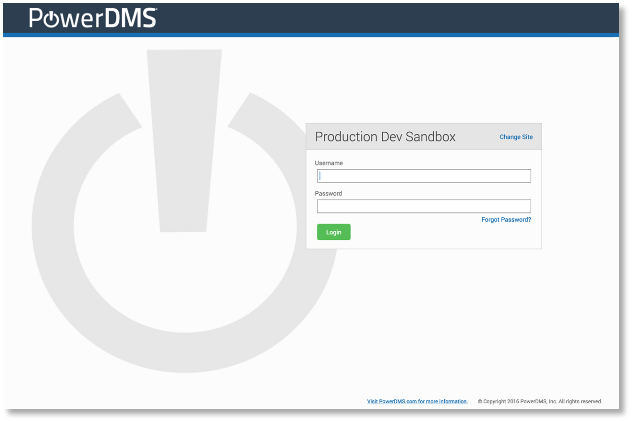Click the copyright 2016 PowerDMS footer text
This screenshot has height=422, width=632.
(539, 401)
